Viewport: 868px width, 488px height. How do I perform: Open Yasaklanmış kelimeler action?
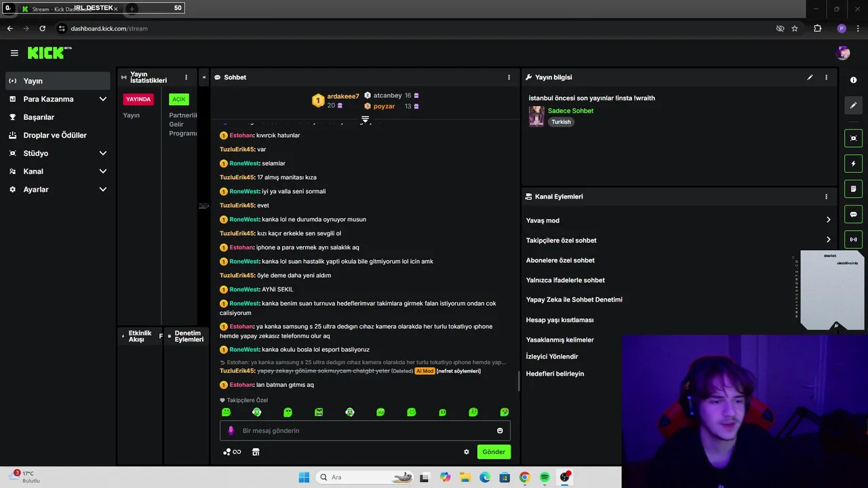pyautogui.click(x=559, y=340)
